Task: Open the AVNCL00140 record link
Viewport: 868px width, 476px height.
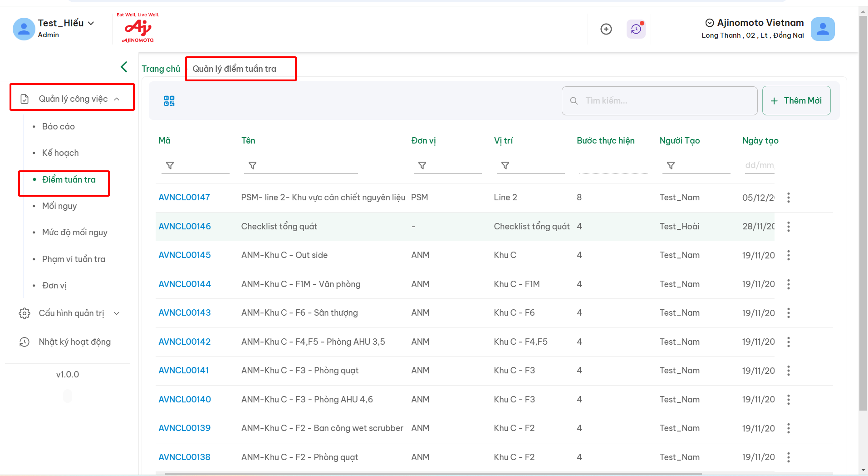Action: (x=185, y=400)
